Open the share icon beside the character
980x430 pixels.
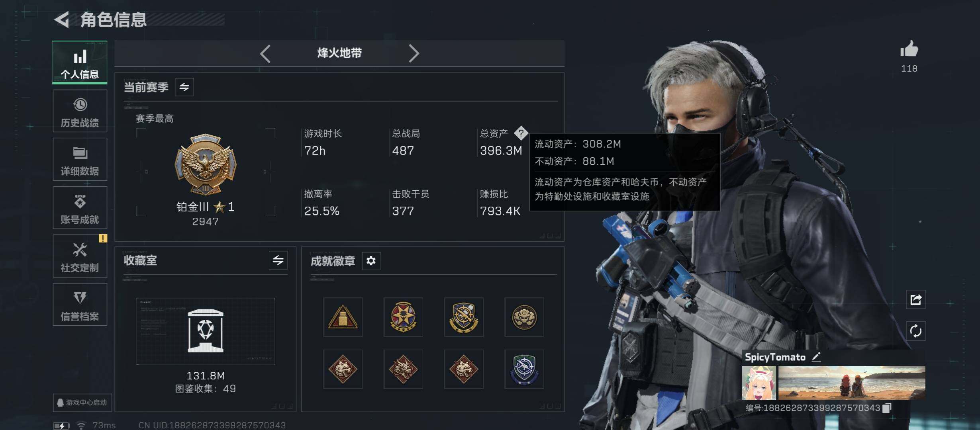tap(915, 300)
